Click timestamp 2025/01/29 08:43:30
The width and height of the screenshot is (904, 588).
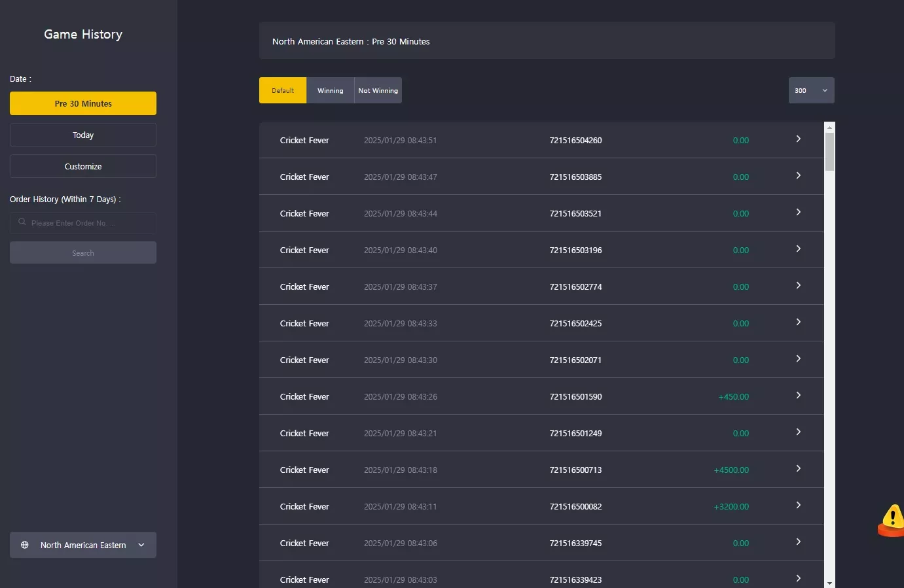click(x=400, y=360)
